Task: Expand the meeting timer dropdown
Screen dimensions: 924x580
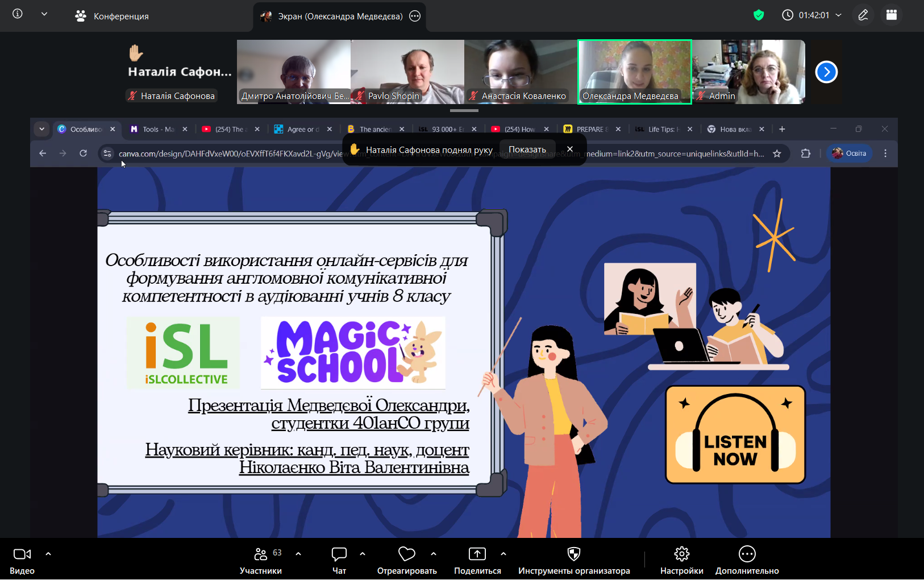Action: click(839, 15)
